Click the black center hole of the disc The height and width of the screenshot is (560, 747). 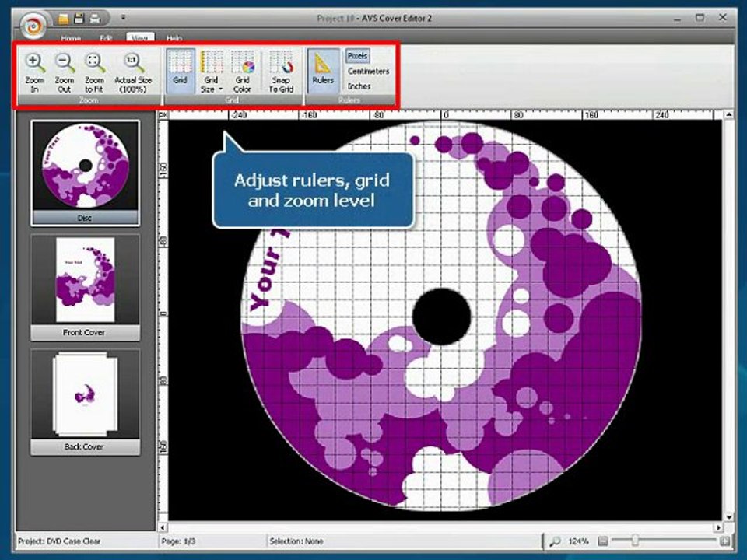(x=442, y=317)
